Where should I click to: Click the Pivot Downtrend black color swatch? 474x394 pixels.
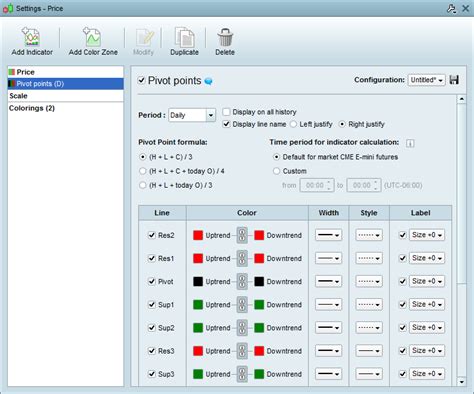(x=259, y=281)
